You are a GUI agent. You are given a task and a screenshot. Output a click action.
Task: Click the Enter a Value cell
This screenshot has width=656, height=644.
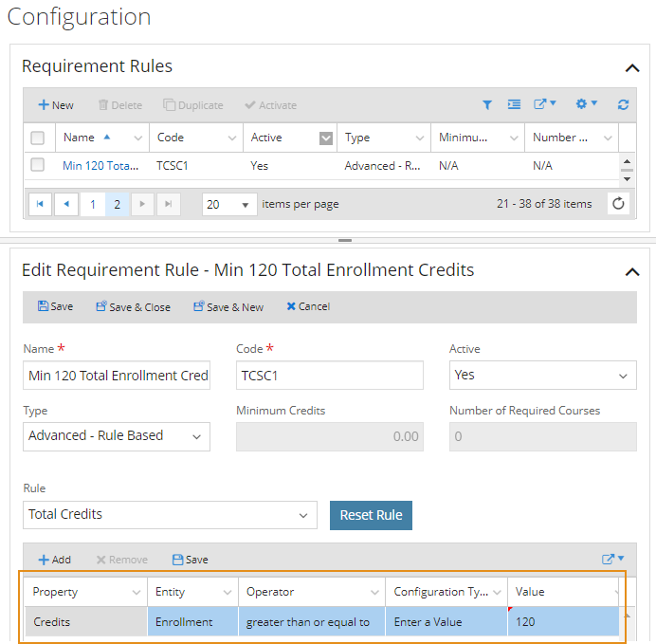[x=446, y=622]
